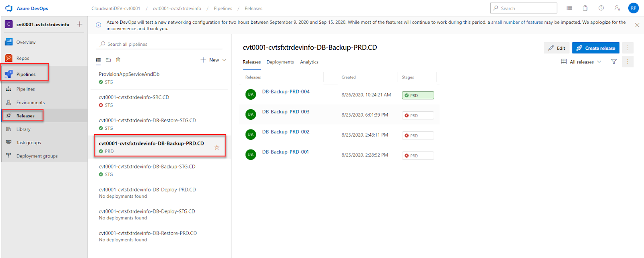Click the Edit pipeline button

click(557, 48)
